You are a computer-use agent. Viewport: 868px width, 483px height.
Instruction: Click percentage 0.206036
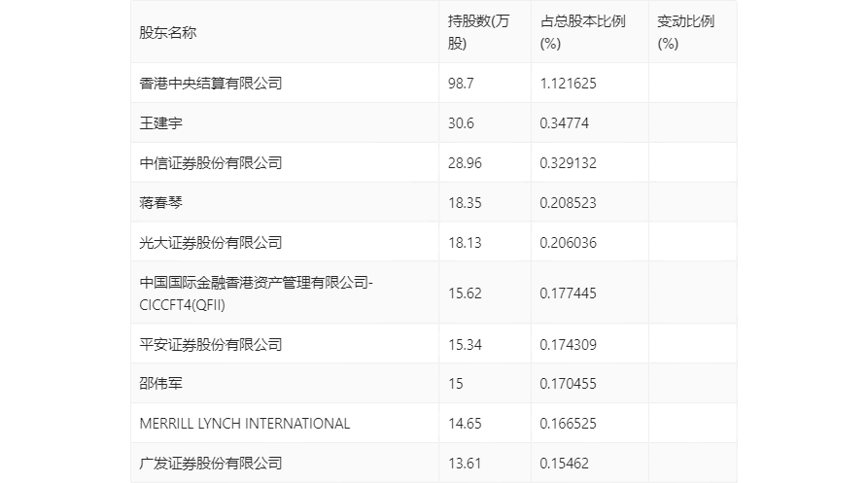[568, 242]
